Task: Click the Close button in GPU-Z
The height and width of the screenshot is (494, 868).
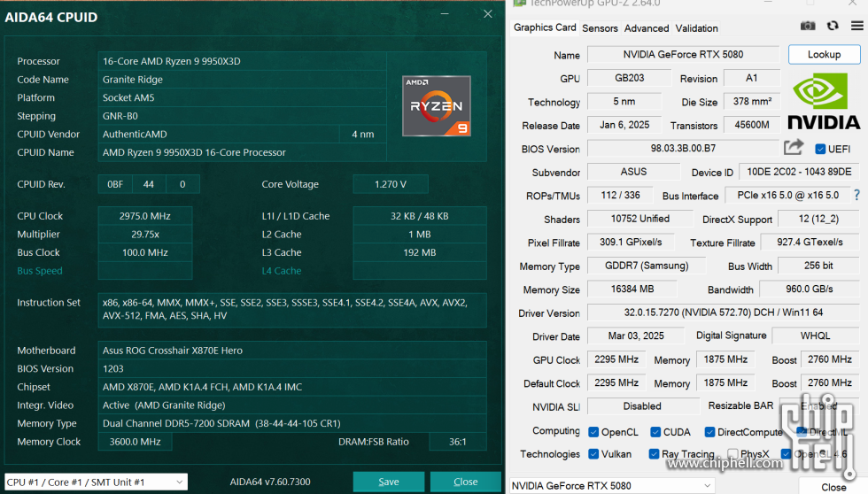Action: pyautogui.click(x=833, y=487)
